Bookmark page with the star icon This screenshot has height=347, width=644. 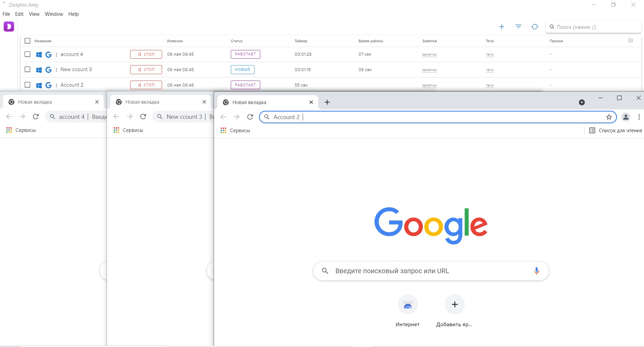pyautogui.click(x=609, y=117)
